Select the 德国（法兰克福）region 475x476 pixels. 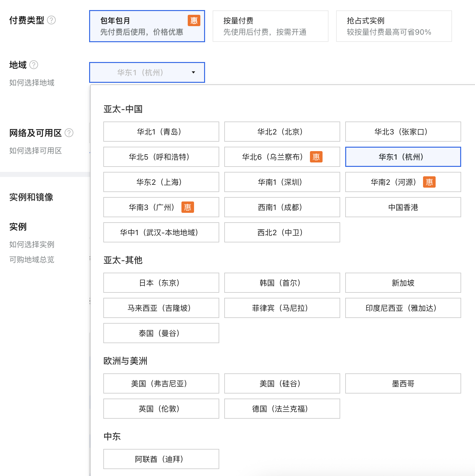282,409
